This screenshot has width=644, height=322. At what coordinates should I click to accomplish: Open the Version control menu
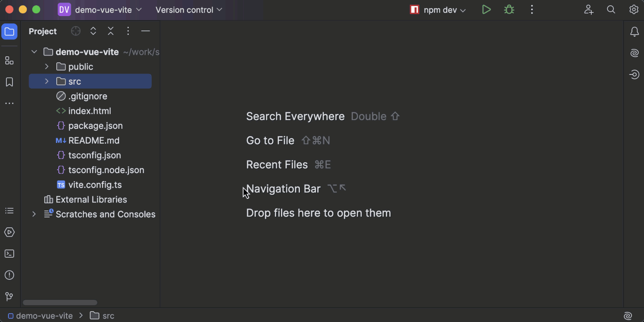click(x=189, y=10)
